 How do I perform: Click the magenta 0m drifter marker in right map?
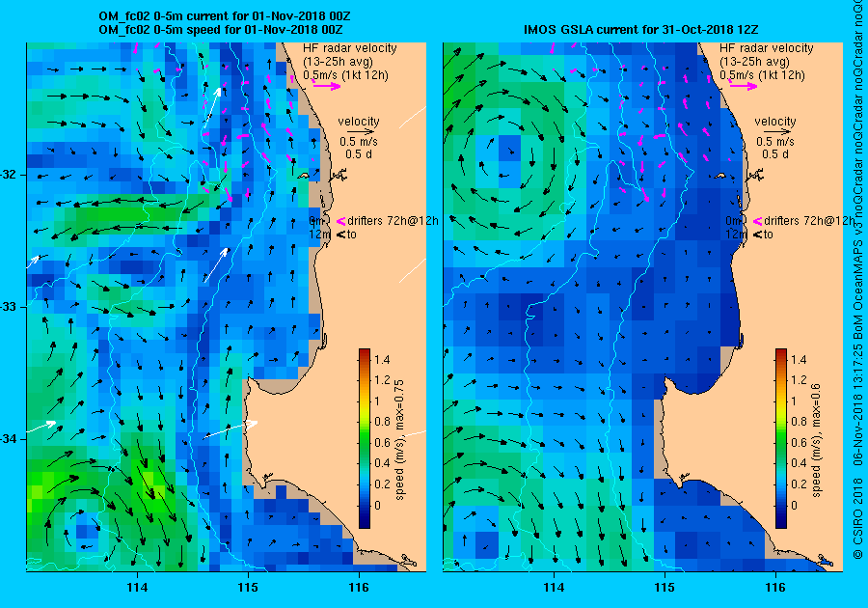(x=757, y=221)
